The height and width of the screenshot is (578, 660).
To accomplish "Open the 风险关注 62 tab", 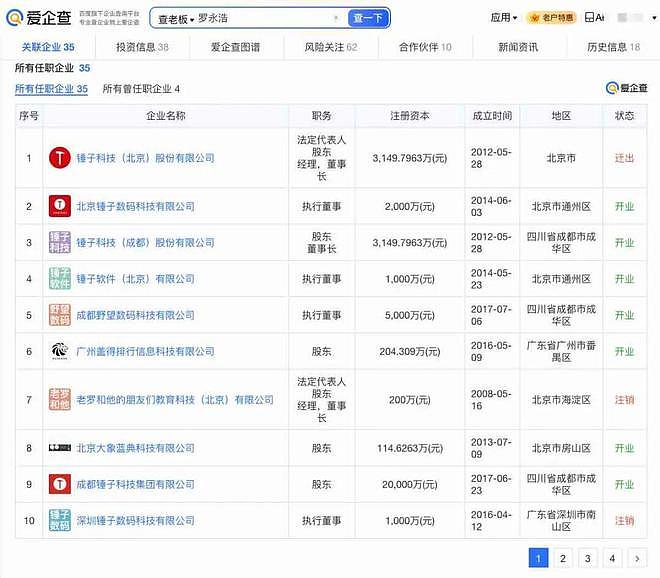I will (331, 47).
